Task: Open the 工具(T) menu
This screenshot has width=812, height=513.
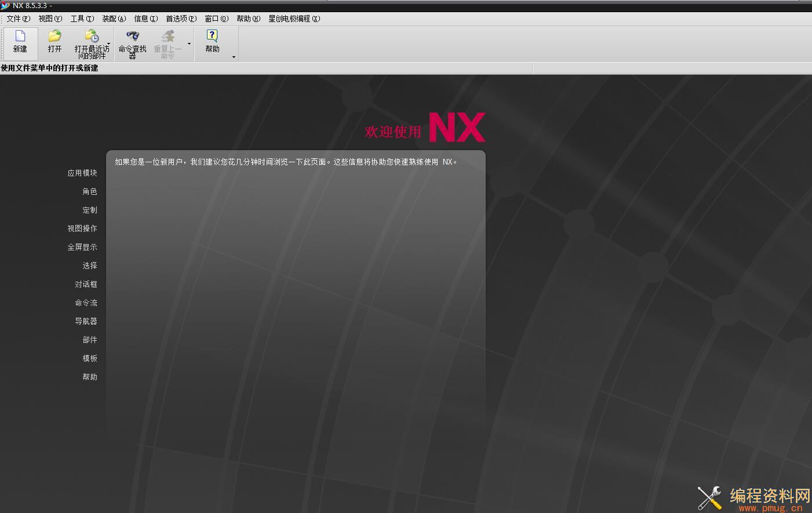Action: coord(82,19)
